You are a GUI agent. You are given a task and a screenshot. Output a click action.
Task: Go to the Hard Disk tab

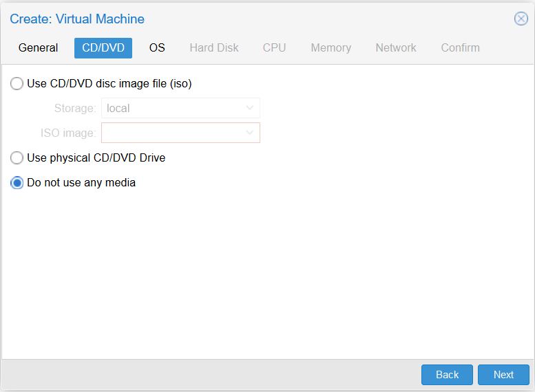coord(214,47)
